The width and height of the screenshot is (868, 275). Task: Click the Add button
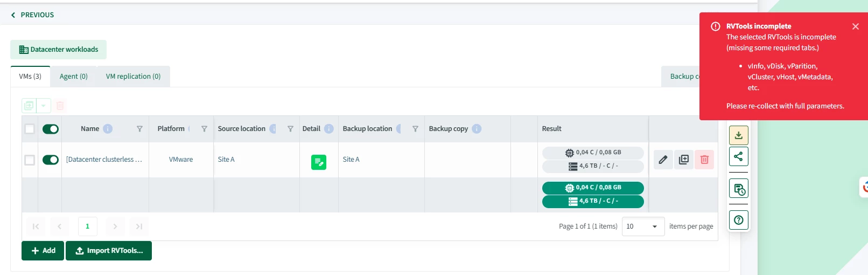pyautogui.click(x=43, y=251)
